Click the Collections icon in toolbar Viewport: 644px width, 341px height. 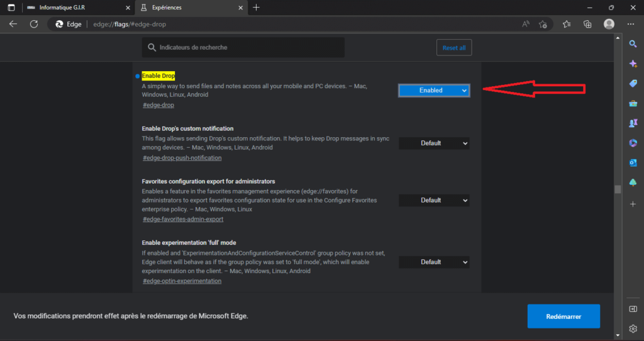[587, 25]
